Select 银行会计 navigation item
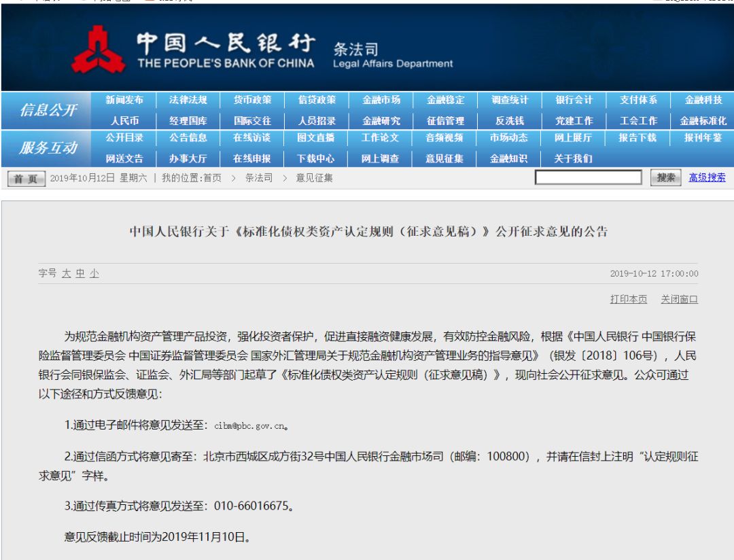This screenshot has width=734, height=560. click(574, 100)
